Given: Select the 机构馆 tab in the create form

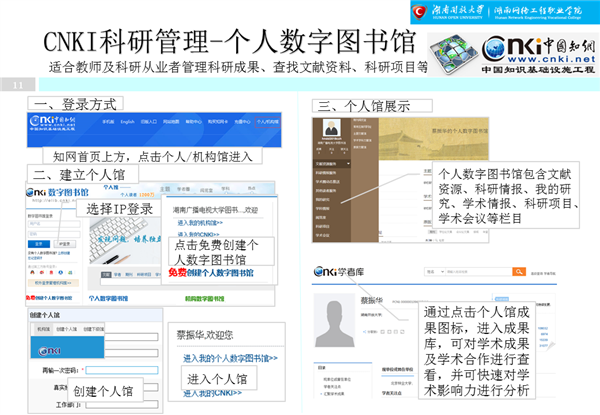Looking at the screenshot, I should [x=44, y=329].
